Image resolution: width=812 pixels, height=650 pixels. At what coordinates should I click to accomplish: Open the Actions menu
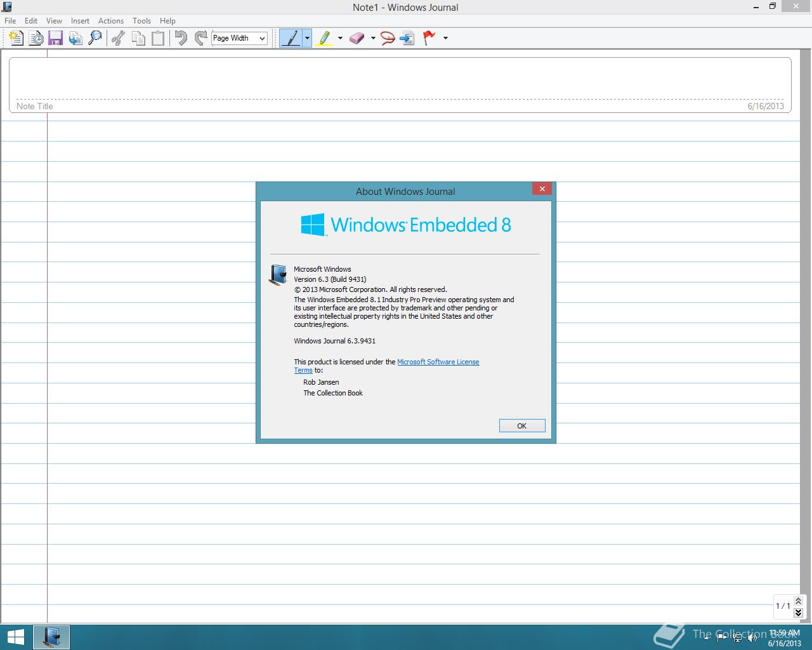click(111, 21)
